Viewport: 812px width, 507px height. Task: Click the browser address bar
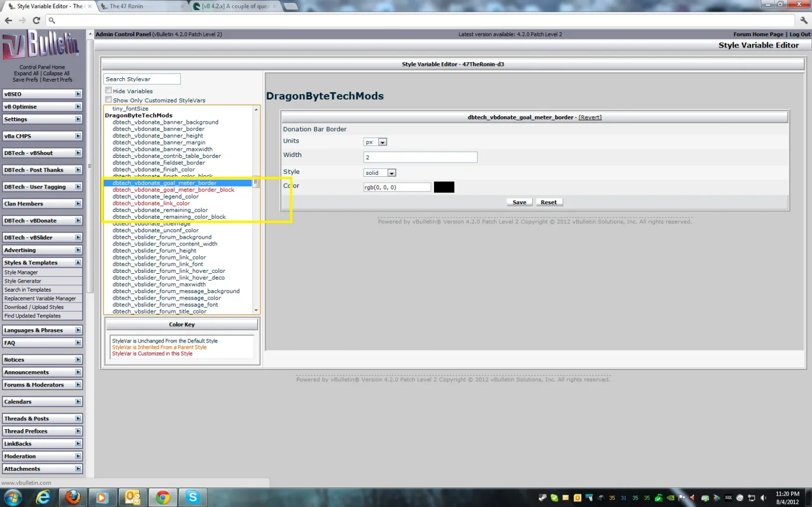click(421, 20)
